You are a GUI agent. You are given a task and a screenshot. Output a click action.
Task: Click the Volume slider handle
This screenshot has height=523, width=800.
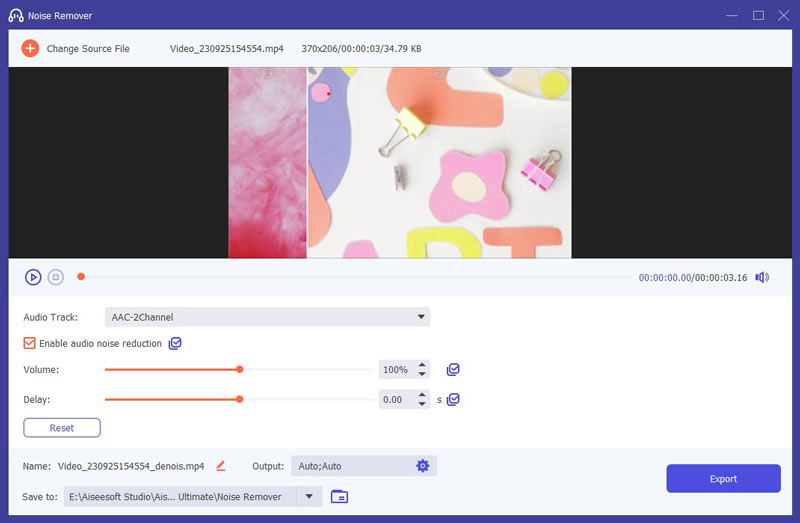tap(240, 370)
